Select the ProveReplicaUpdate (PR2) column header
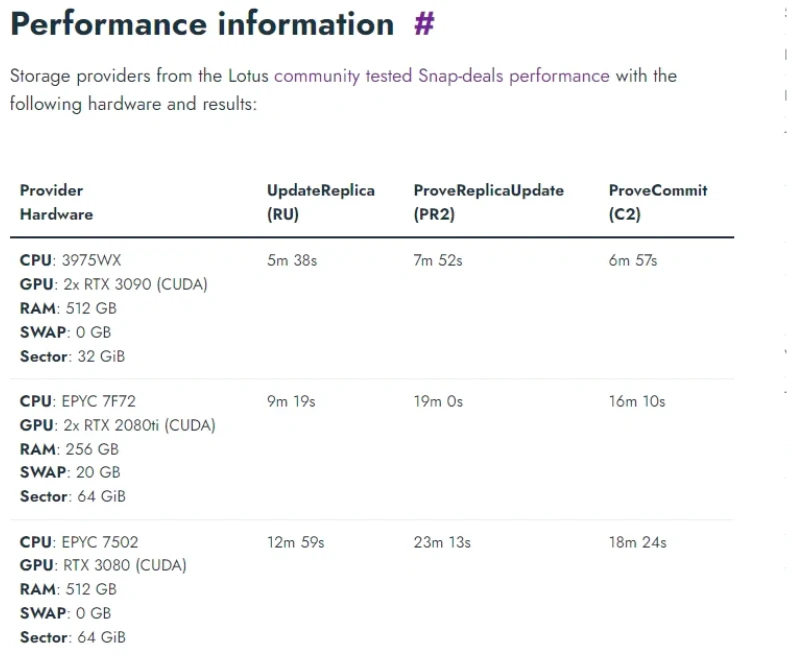 (x=489, y=202)
